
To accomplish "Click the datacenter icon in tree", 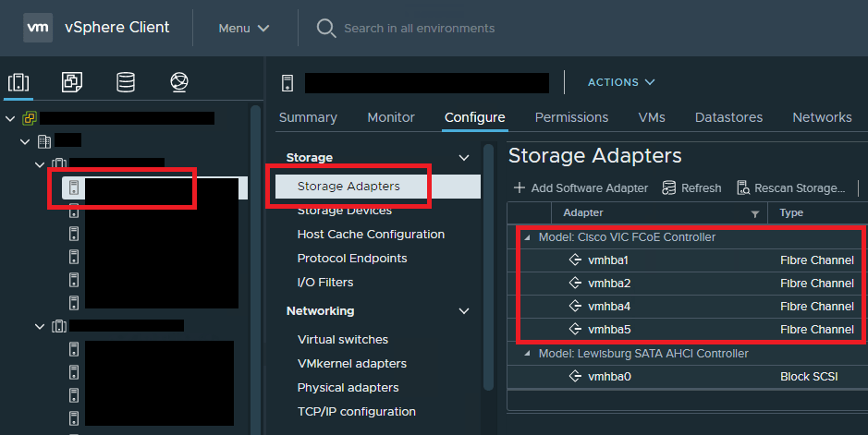I will 44,141.
